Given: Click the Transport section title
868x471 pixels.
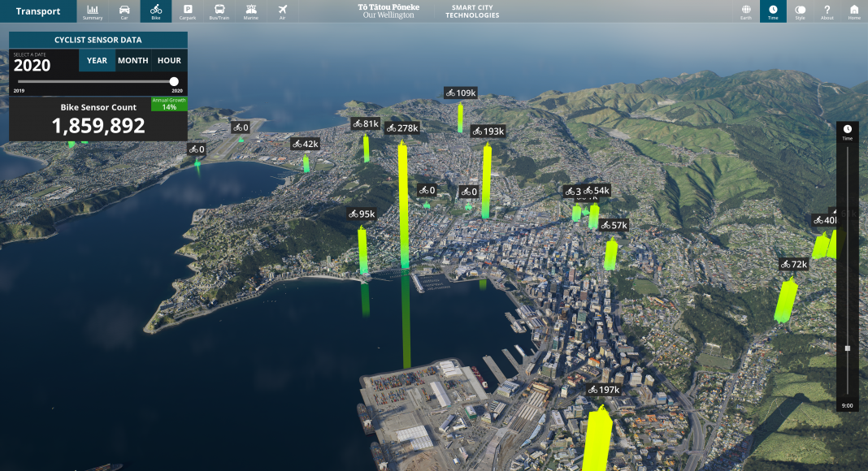Looking at the screenshot, I should [x=38, y=11].
